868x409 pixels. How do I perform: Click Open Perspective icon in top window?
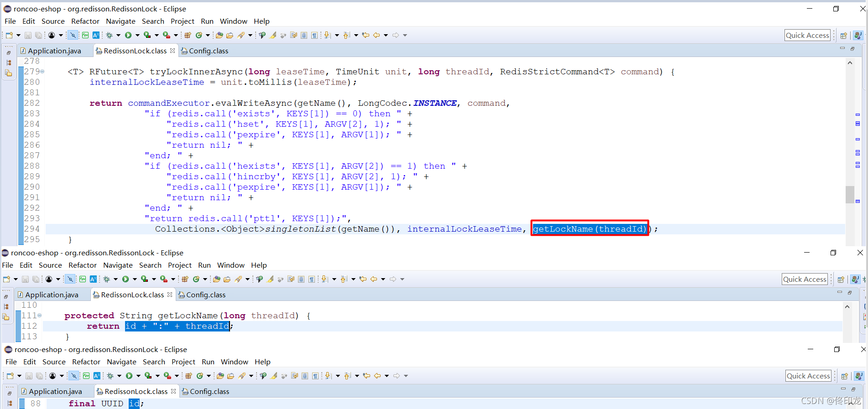coord(844,36)
